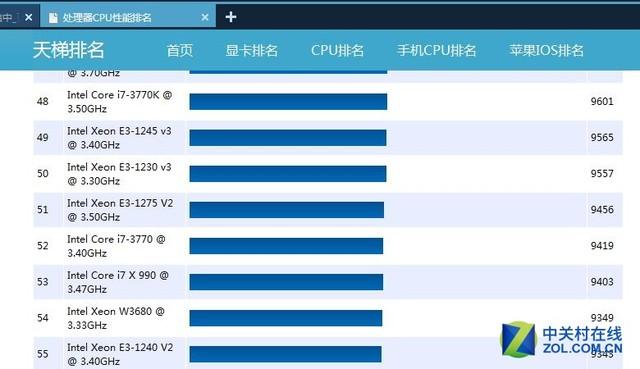
Task: Click the 天梯排名 site logo
Action: (69, 50)
